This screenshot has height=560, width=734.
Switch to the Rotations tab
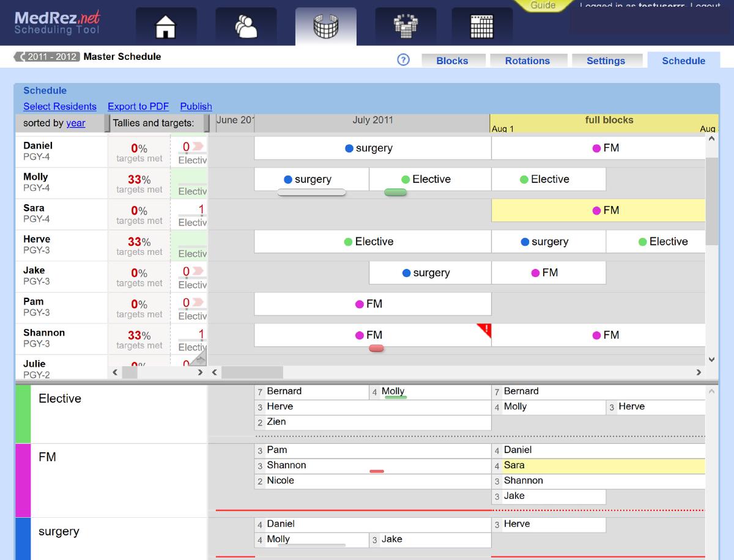click(528, 61)
